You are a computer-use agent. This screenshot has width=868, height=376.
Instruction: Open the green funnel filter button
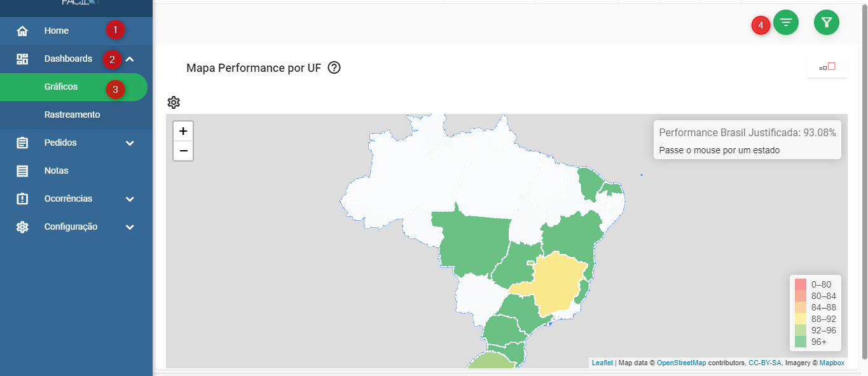[x=827, y=22]
